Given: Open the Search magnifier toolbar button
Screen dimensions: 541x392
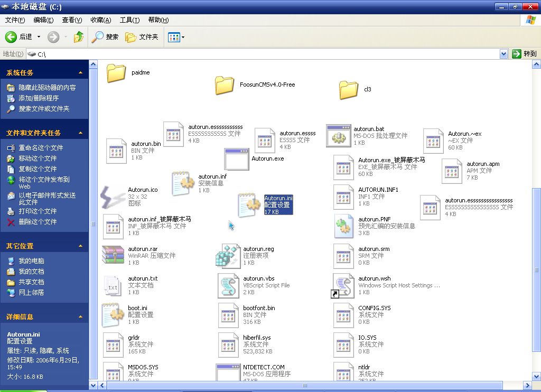Looking at the screenshot, I should tap(105, 36).
